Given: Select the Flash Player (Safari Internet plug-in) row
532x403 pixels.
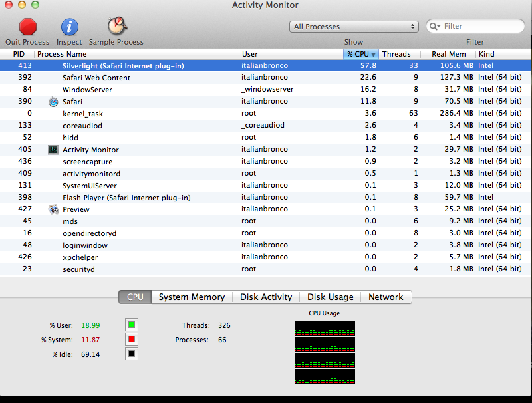Looking at the screenshot, I should pos(266,198).
